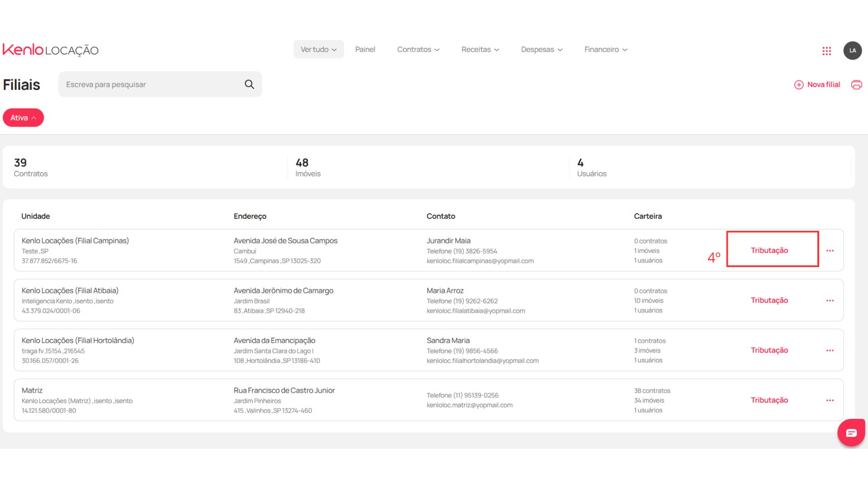Open three-dots menu for Filial Hortolândia
868x488 pixels.
coord(830,351)
